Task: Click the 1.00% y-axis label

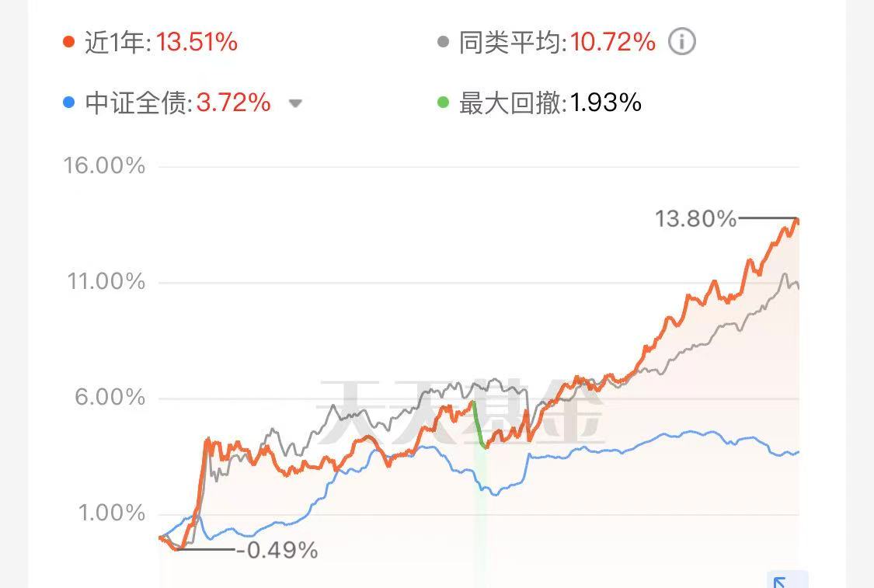Action: (111, 513)
